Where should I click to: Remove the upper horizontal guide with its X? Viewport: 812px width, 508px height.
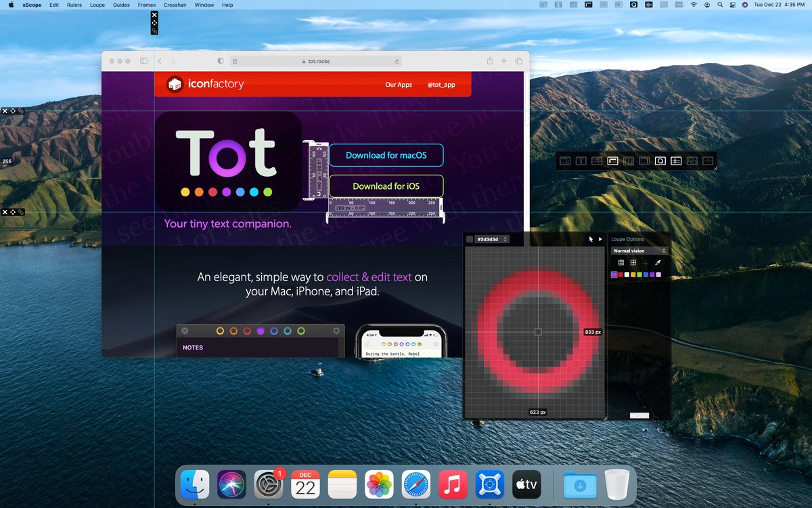point(5,110)
